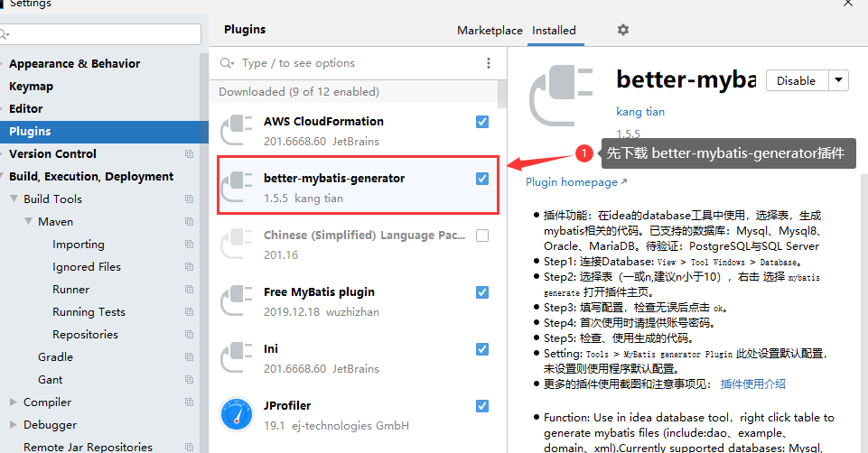Click the better-mybatis-generator plugin icon in list
Screen dimensions: 868x453
[x=237, y=188]
